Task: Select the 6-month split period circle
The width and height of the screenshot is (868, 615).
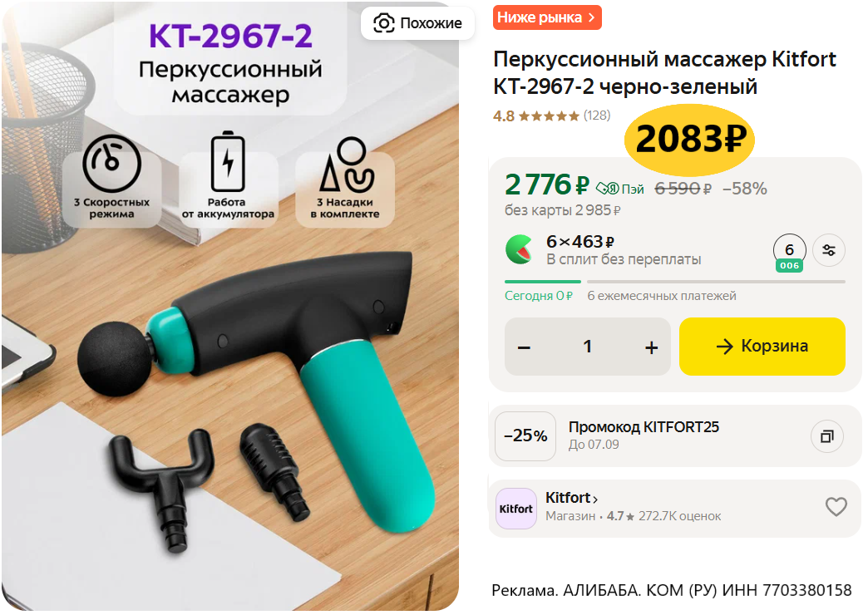Action: (x=789, y=251)
